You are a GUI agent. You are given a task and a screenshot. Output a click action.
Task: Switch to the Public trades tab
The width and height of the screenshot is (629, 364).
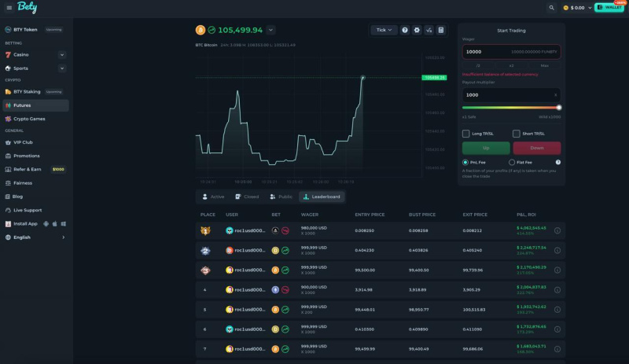coord(281,197)
